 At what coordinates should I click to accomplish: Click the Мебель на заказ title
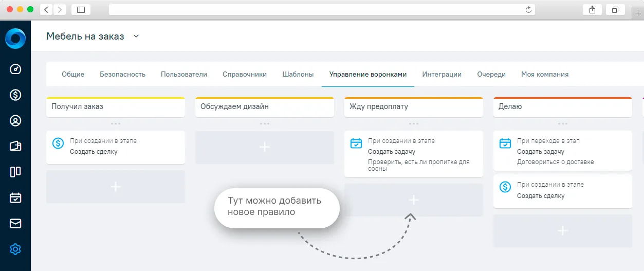click(85, 37)
